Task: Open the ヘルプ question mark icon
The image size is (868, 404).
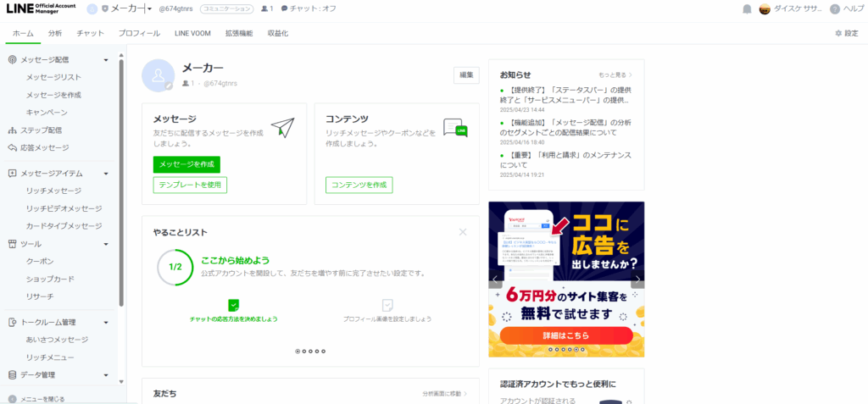Action: (x=835, y=8)
